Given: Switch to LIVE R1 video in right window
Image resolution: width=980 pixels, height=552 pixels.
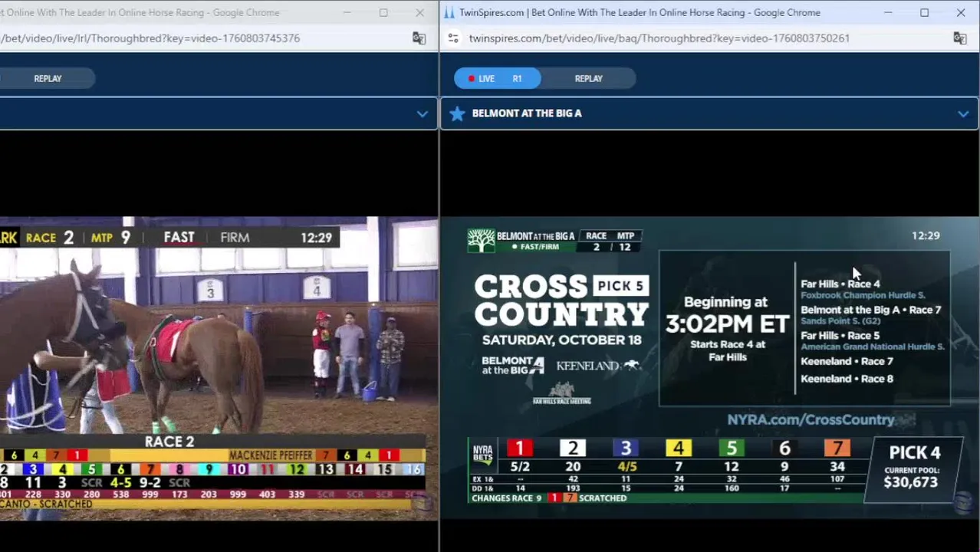Looking at the screenshot, I should [497, 78].
